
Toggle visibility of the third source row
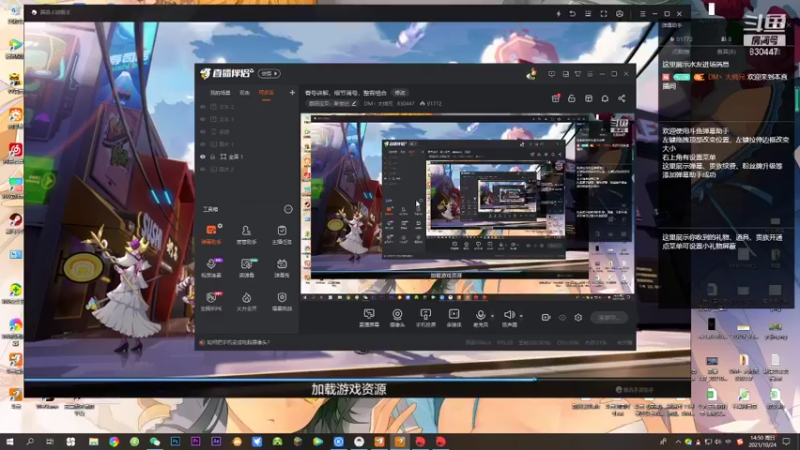[203, 132]
